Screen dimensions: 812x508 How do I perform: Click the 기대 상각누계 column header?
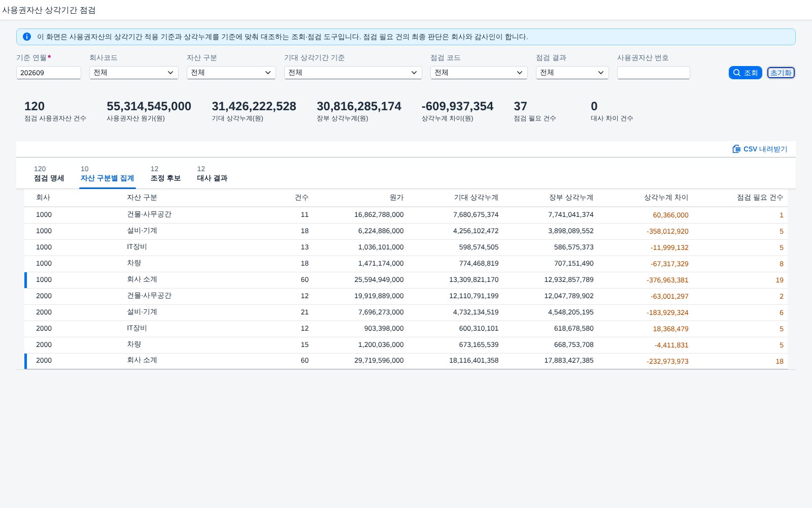[476, 197]
